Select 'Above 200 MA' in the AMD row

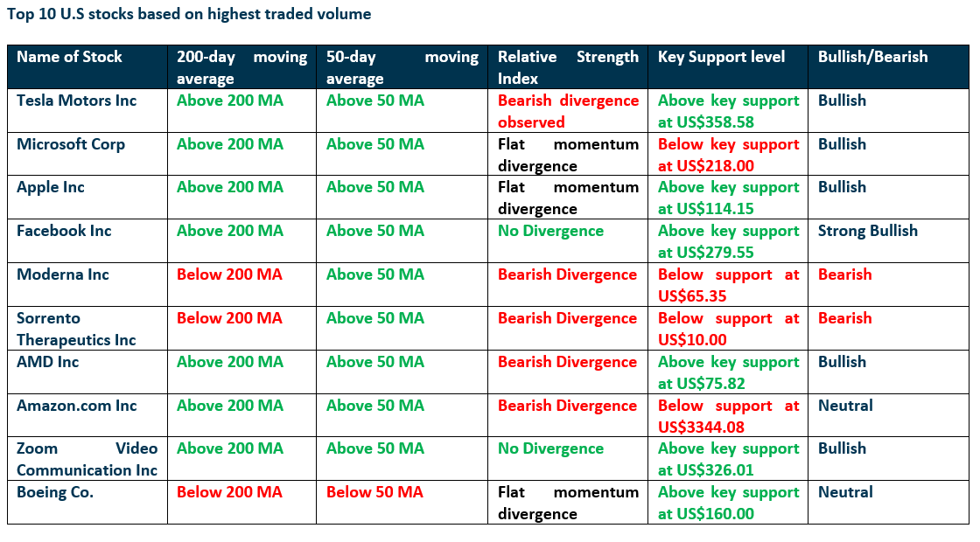click(x=230, y=362)
